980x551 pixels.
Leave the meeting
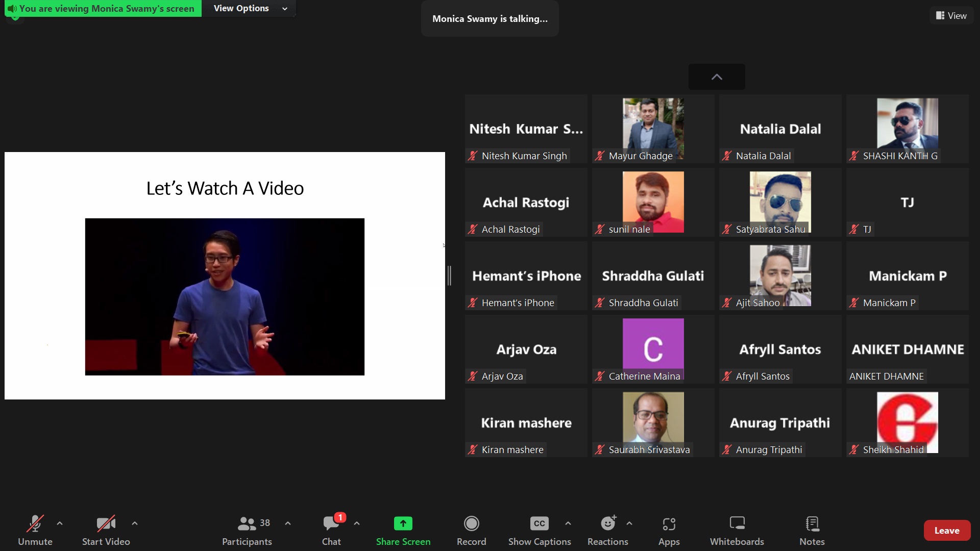946,531
